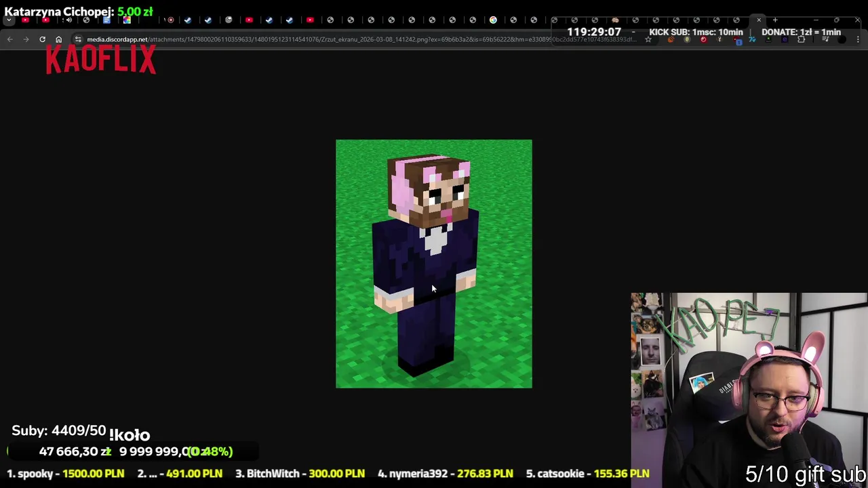Open the Extensions puzzle-piece menu
This screenshot has width=868, height=488.
click(801, 39)
